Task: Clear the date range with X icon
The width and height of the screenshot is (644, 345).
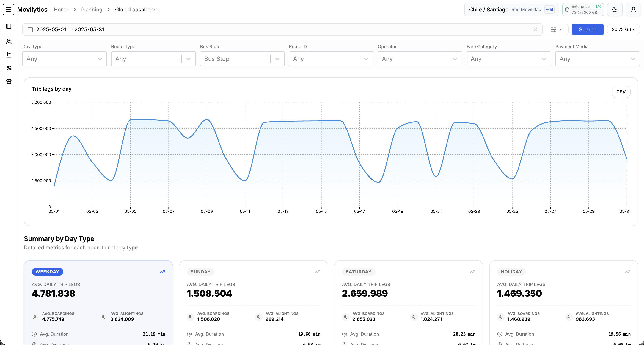Action: (535, 29)
